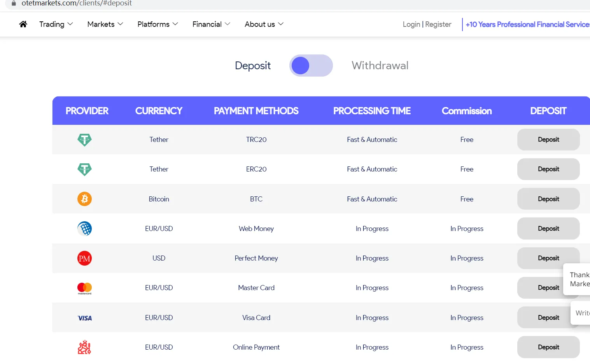The image size is (590, 364).
Task: Click Deposit button for Bitcoin BTC
Action: (x=548, y=199)
